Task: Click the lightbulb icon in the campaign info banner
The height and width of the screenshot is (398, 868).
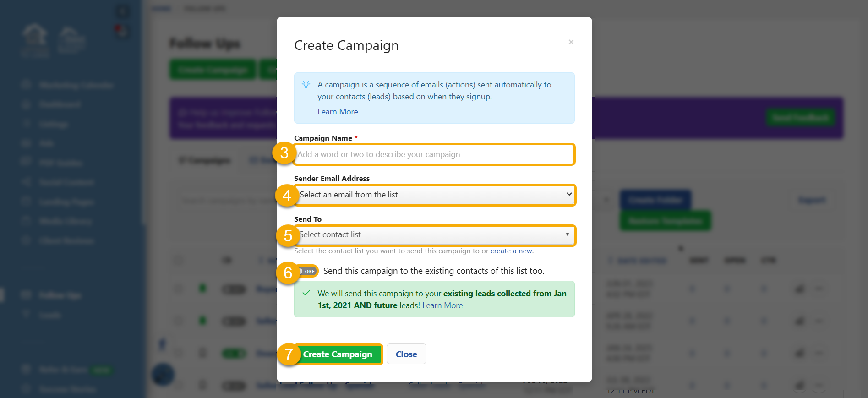Action: coord(306,84)
